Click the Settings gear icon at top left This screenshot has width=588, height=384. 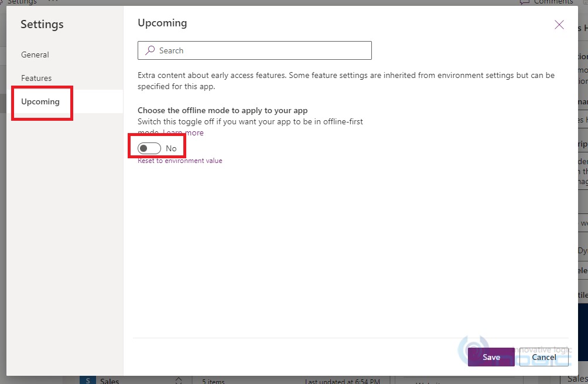coord(2,2)
